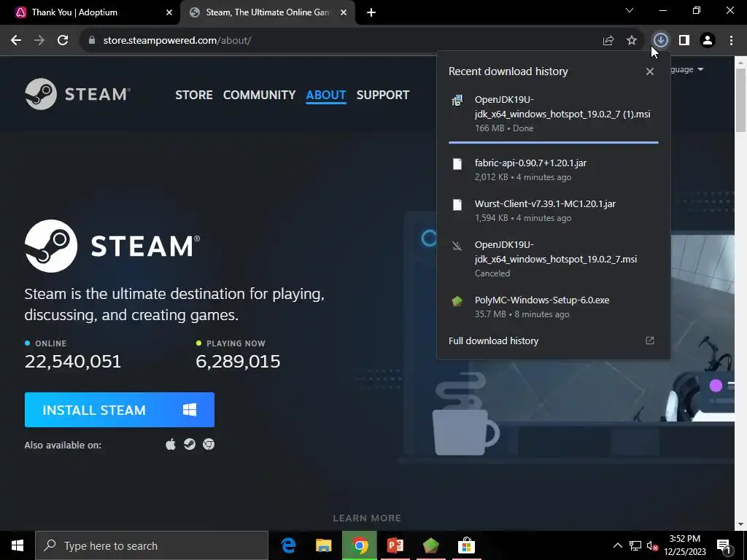747x560 pixels.
Task: Open the Chrome profile avatar menu
Action: point(708,41)
